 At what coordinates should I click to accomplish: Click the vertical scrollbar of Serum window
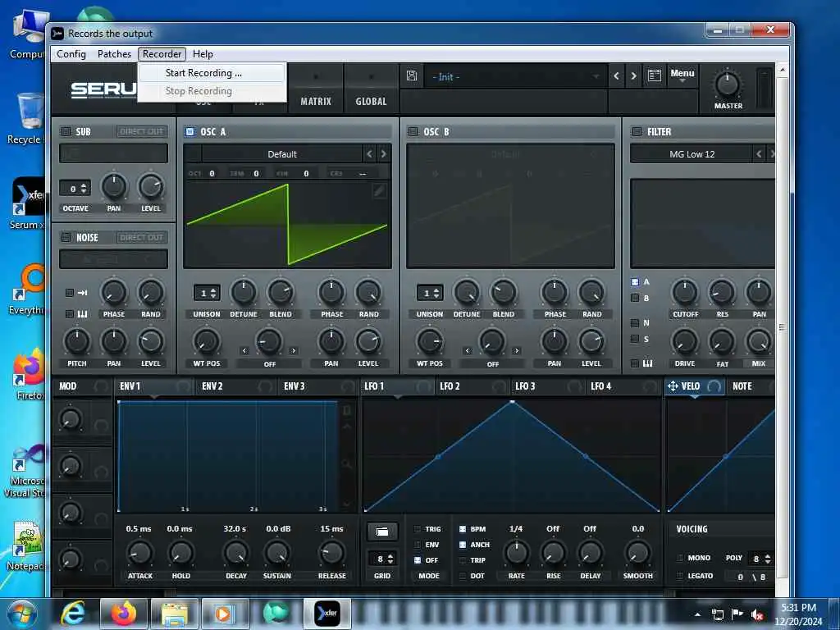tap(782, 326)
